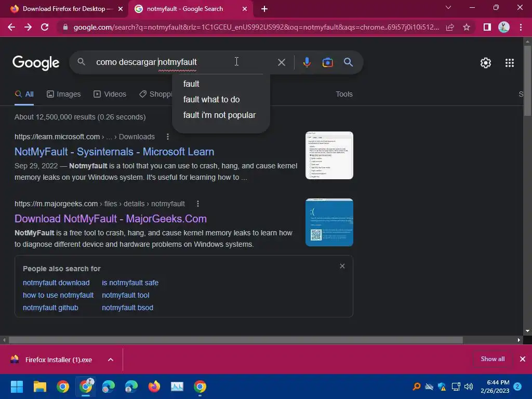This screenshot has width=532, height=399.
Task: Close the Download Firefox tab
Action: pyautogui.click(x=121, y=9)
